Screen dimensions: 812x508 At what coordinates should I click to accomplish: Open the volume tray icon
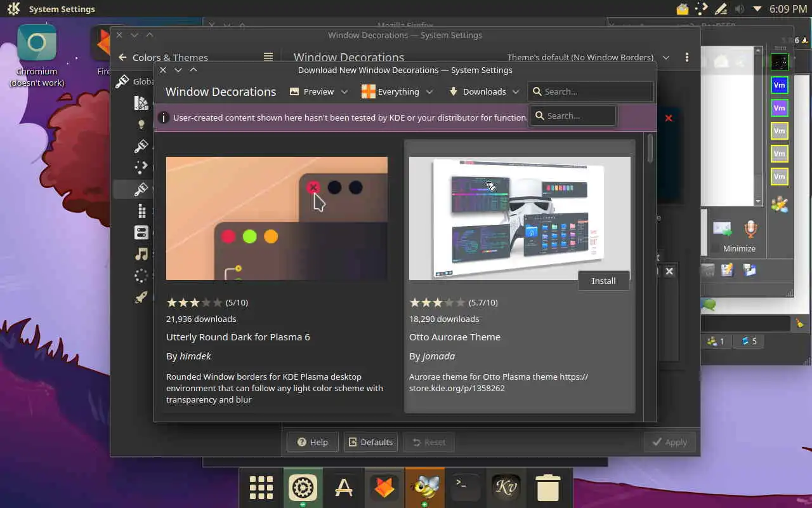tap(739, 9)
